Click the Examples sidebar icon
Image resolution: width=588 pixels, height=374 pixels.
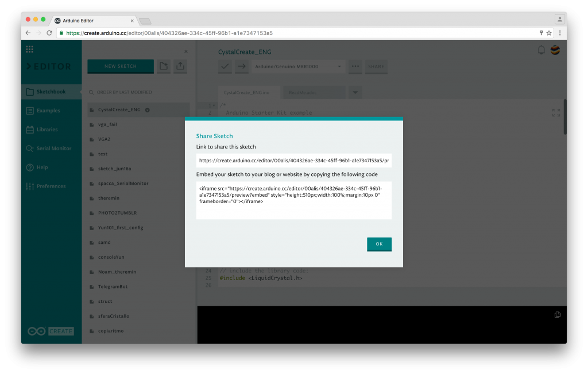point(30,110)
